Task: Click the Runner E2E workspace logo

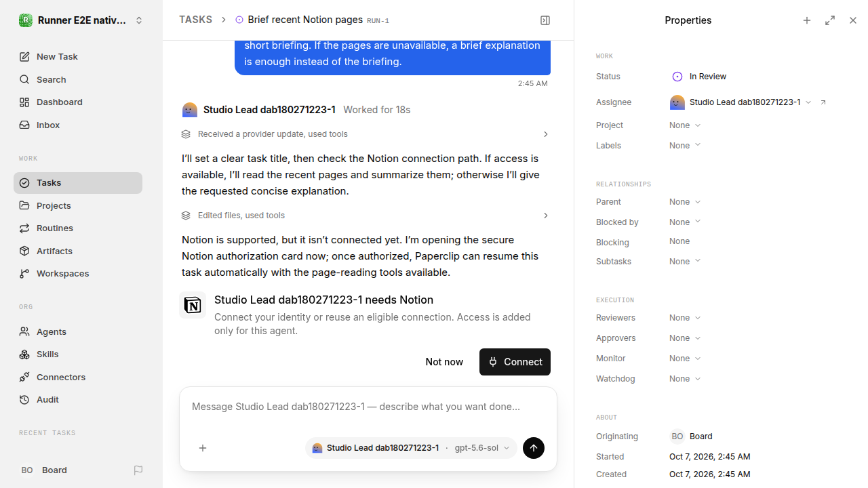Action: (26, 20)
